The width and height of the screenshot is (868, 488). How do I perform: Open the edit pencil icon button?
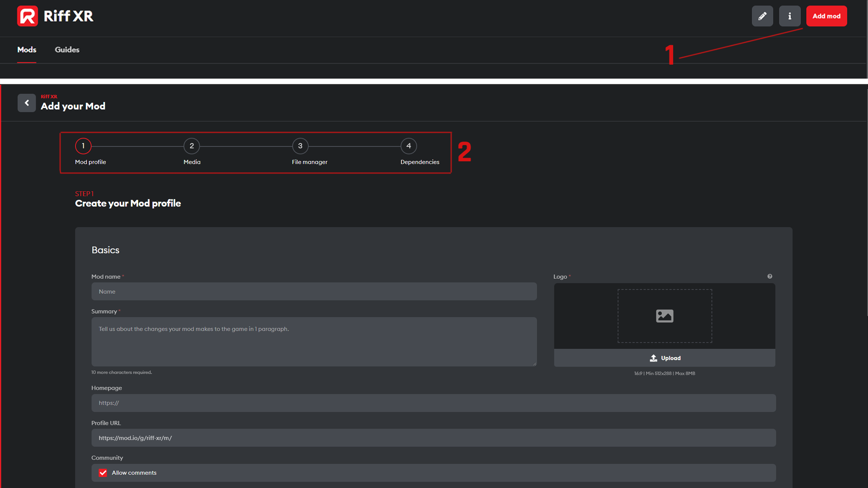click(762, 16)
